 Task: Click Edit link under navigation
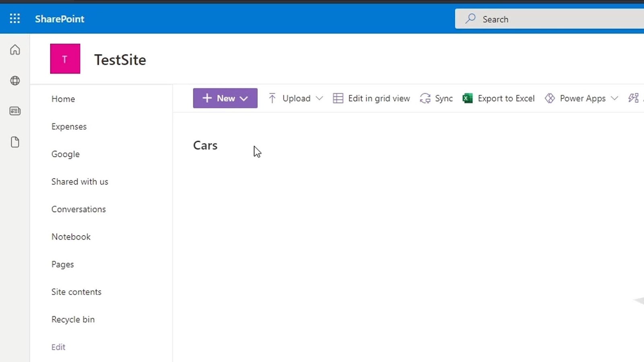tap(58, 347)
